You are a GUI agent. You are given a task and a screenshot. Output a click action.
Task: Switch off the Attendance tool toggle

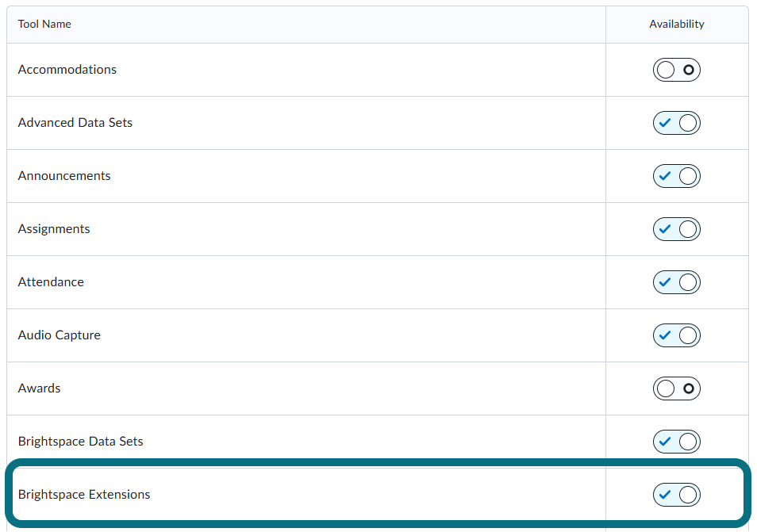coord(676,282)
